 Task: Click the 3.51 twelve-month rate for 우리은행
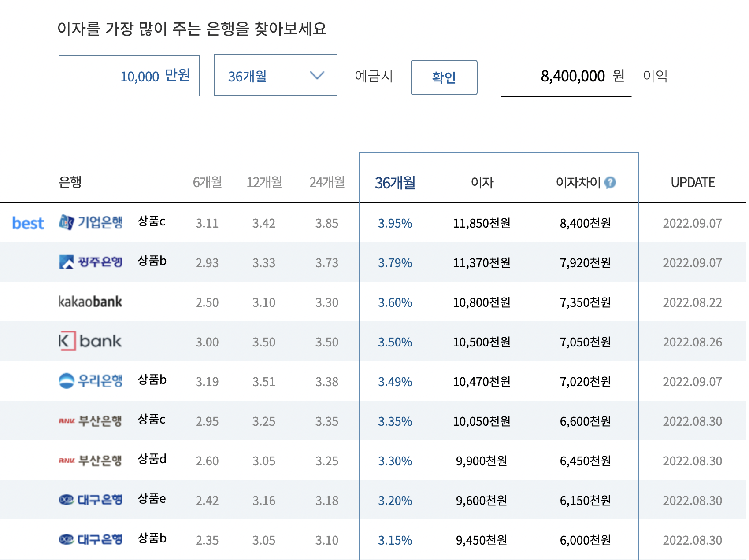coord(263,382)
